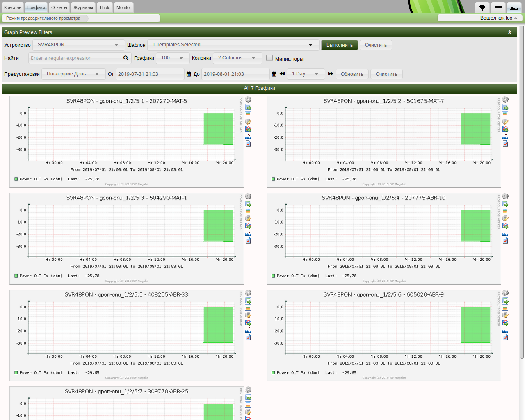525x420 pixels.
Task: Enable the Миниатюры thumbnails checkbox
Action: pos(269,58)
